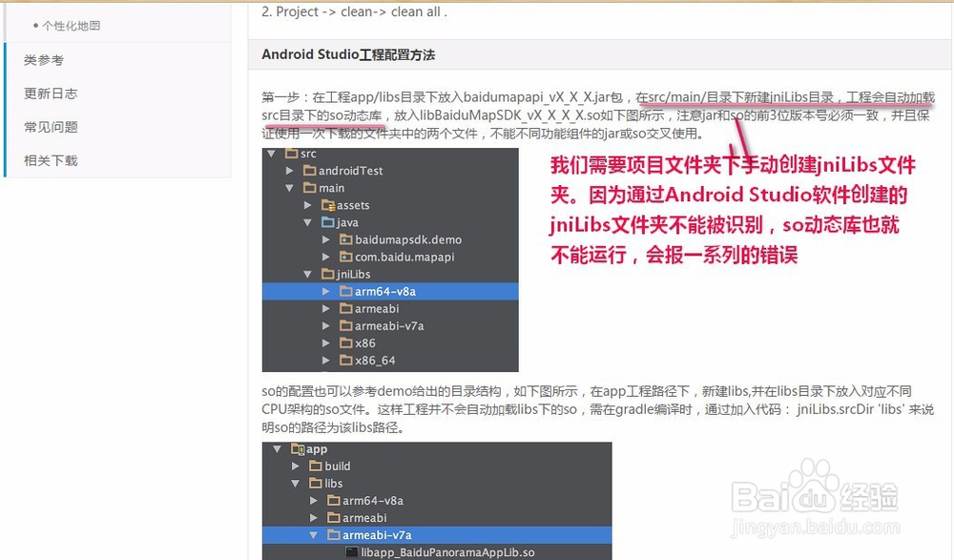
Task: Click the armeabi folder icon under jniLibs
Action: pyautogui.click(x=346, y=308)
